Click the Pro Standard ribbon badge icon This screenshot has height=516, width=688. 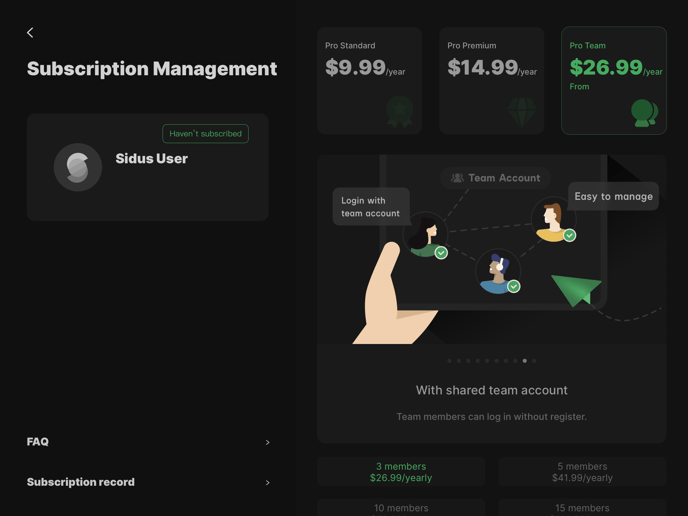click(x=400, y=111)
